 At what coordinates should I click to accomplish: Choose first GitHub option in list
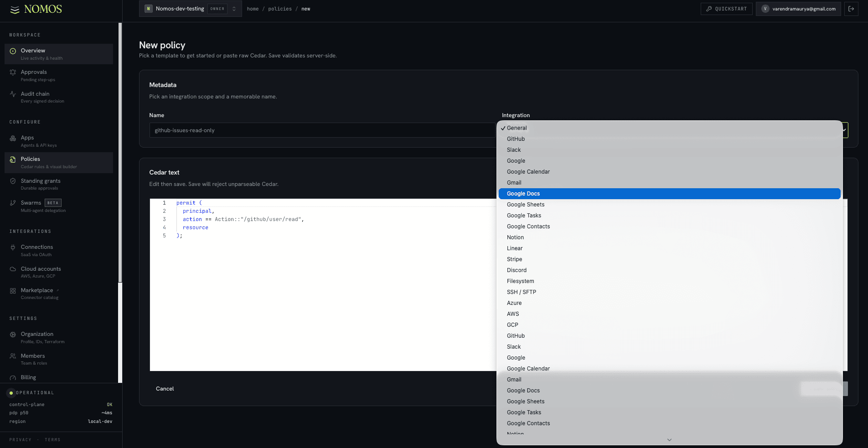pos(669,139)
